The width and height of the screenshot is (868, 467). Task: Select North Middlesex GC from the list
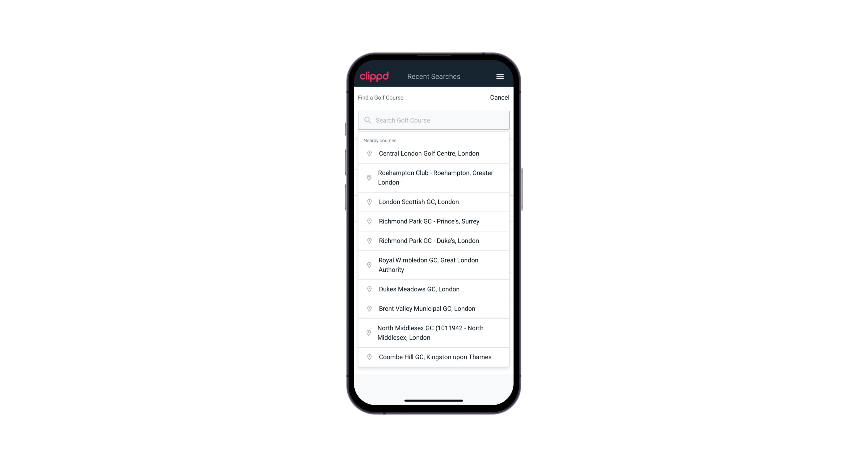tap(434, 333)
